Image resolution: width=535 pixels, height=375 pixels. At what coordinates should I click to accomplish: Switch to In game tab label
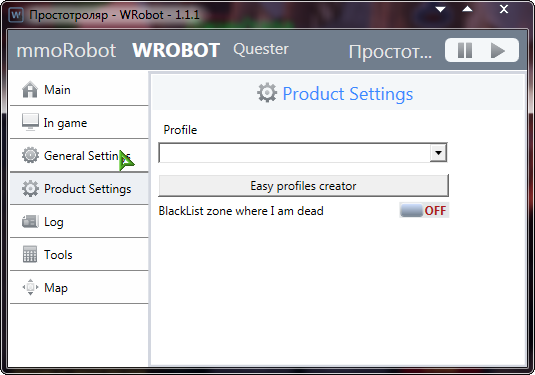65,123
